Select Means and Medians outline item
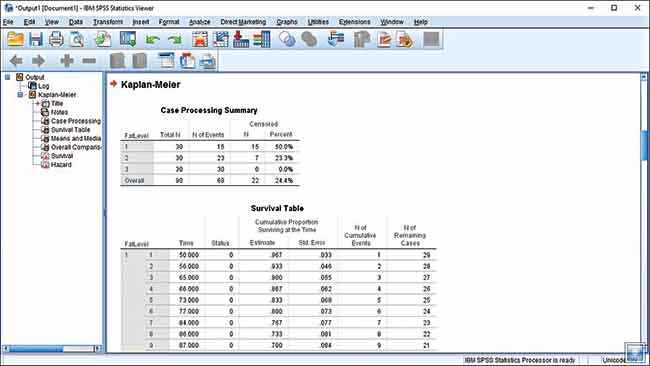Image resolution: width=650 pixels, height=366 pixels. 76,138
